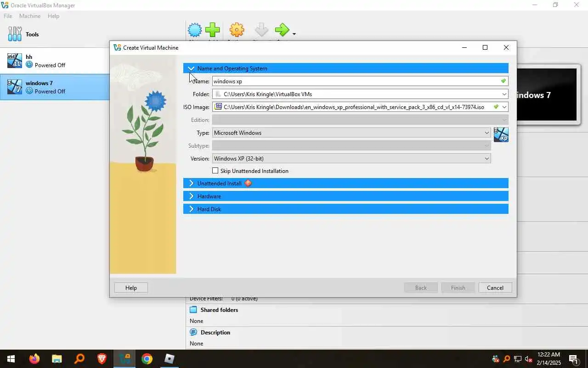Click the Unattended Install warning icon

248,183
